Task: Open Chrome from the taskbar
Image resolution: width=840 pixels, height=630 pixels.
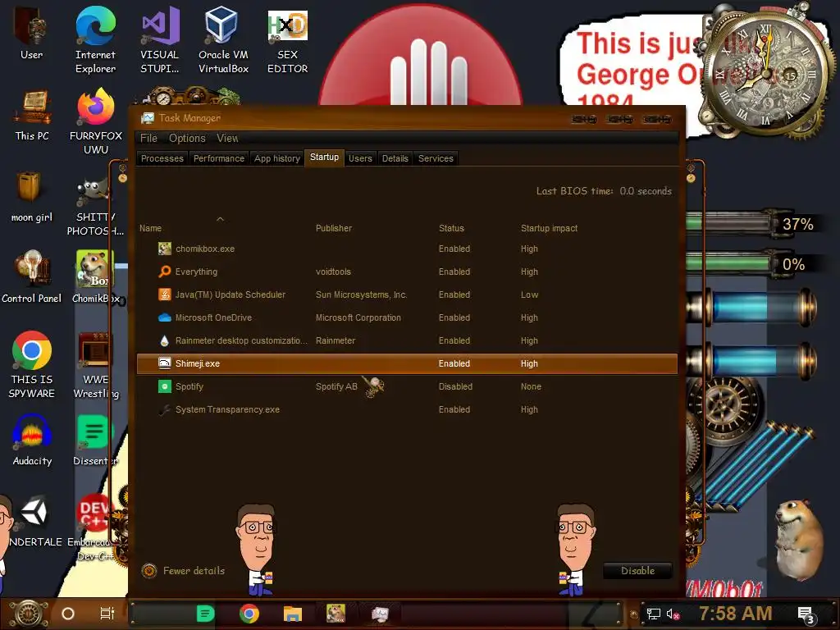Action: point(249,614)
